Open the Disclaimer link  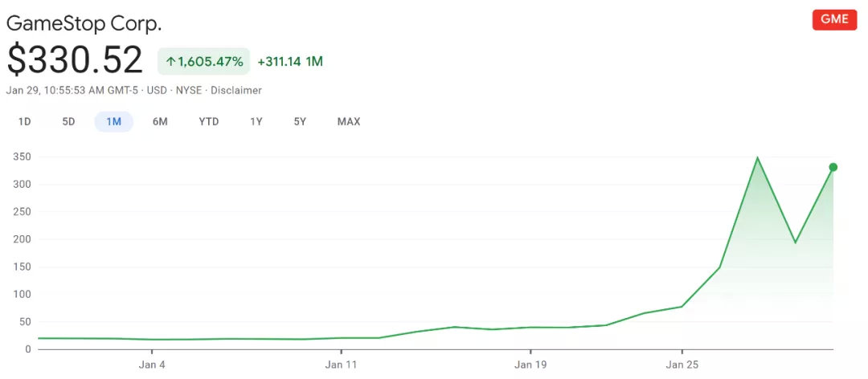click(236, 90)
